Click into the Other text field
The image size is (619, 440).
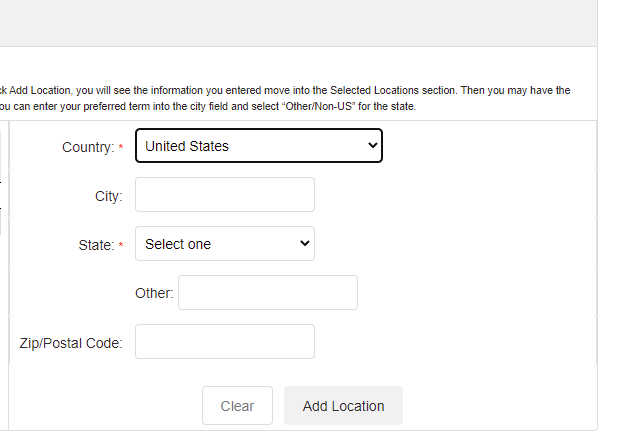coord(267,293)
